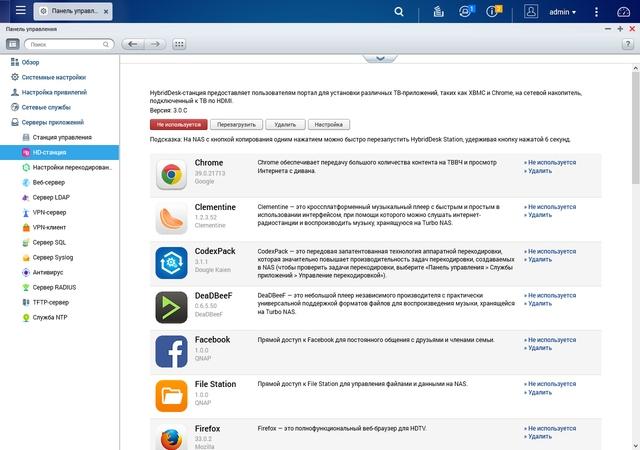Screen dimensions: 640x450
Task: Select Сервер RADIUS in sidebar
Action: (x=59, y=287)
